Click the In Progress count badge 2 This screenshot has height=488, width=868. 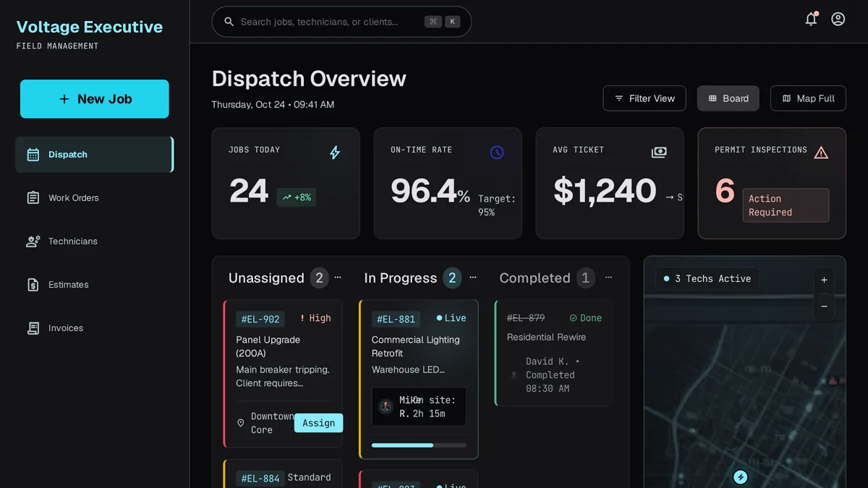pos(452,278)
